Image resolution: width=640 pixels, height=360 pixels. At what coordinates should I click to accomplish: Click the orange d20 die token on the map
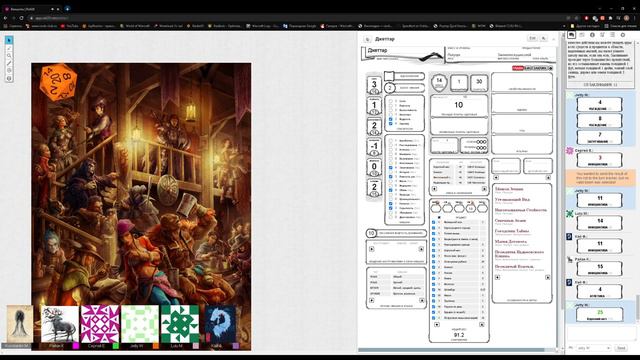click(x=59, y=82)
